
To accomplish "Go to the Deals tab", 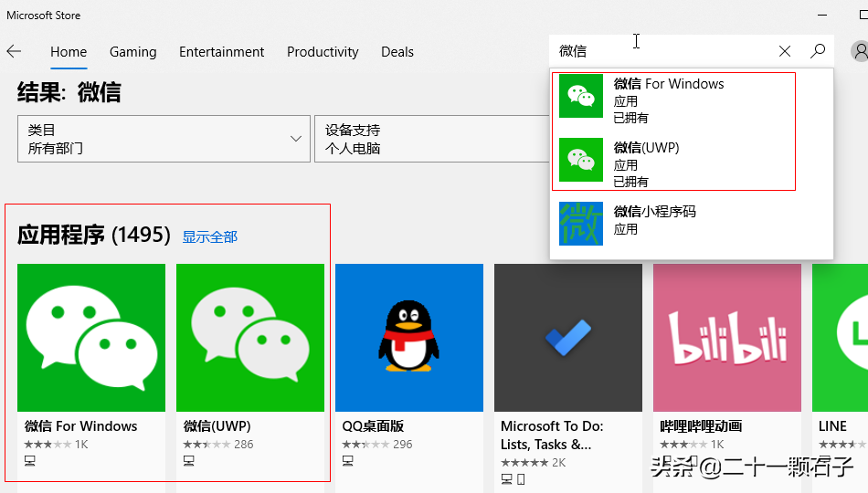I will click(397, 52).
